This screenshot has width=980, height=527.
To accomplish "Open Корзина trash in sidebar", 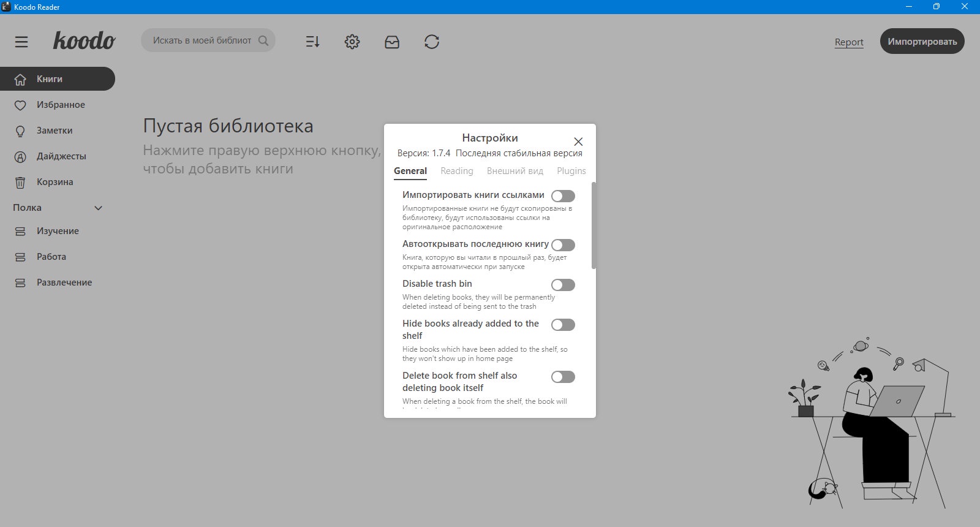I will coord(55,182).
